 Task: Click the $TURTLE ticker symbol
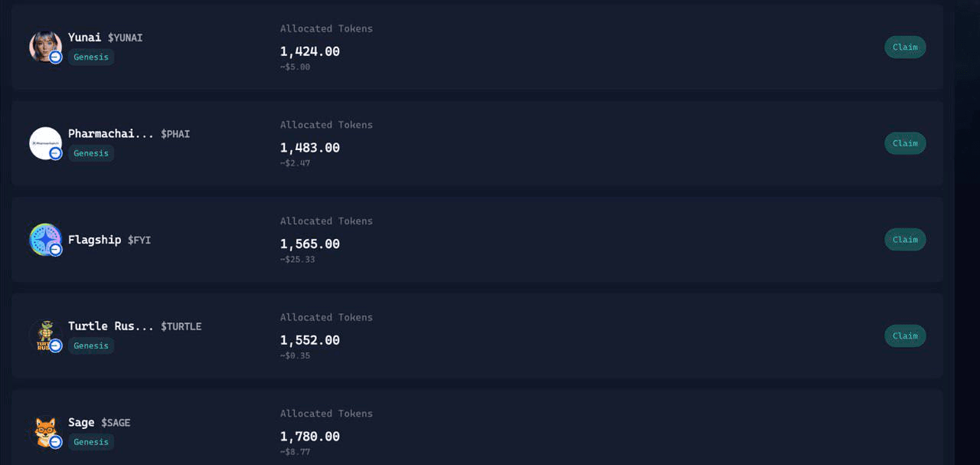click(181, 326)
